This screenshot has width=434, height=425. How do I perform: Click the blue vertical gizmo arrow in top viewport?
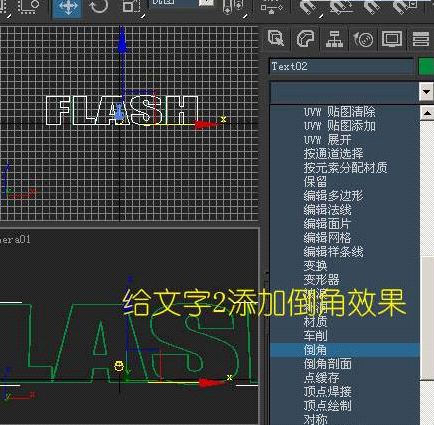[122, 40]
